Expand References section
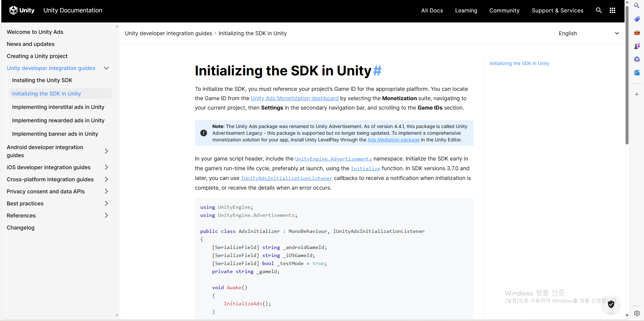 click(x=106, y=215)
